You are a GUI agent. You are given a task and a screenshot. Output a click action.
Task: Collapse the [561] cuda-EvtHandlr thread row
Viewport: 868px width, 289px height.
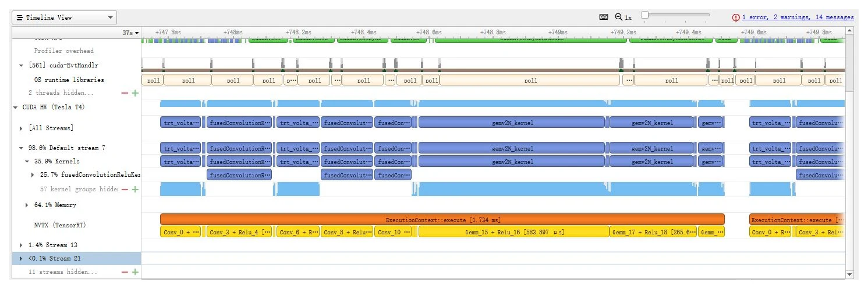[x=22, y=66]
